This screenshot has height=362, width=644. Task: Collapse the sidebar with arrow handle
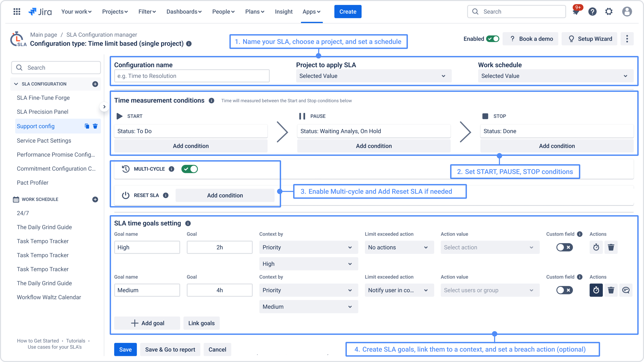pos(104,107)
